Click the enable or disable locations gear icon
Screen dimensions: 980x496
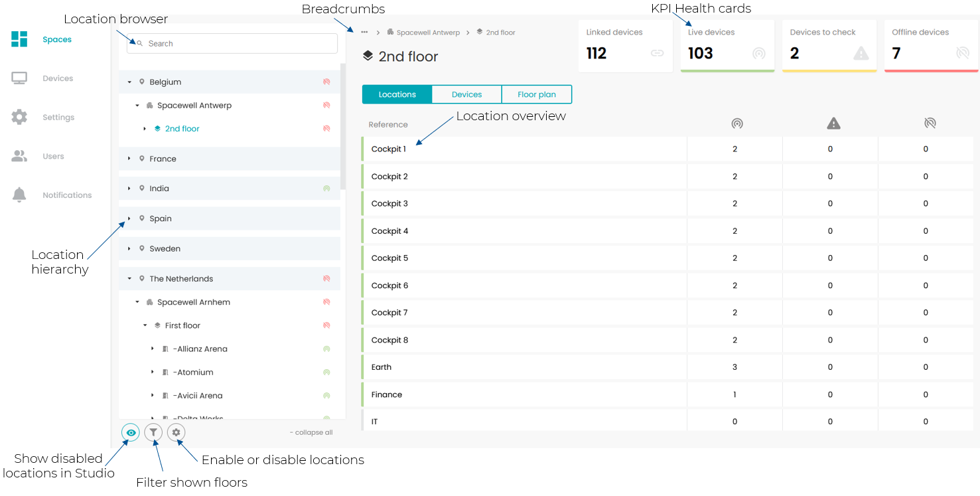pos(176,432)
